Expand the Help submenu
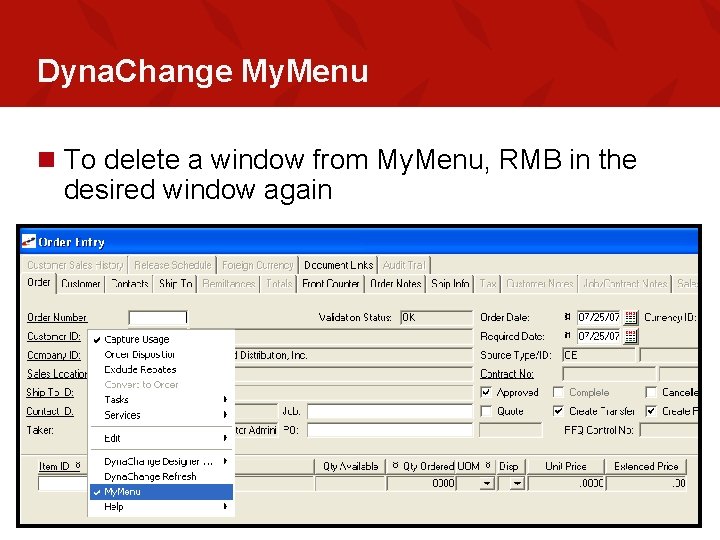 click(161, 506)
